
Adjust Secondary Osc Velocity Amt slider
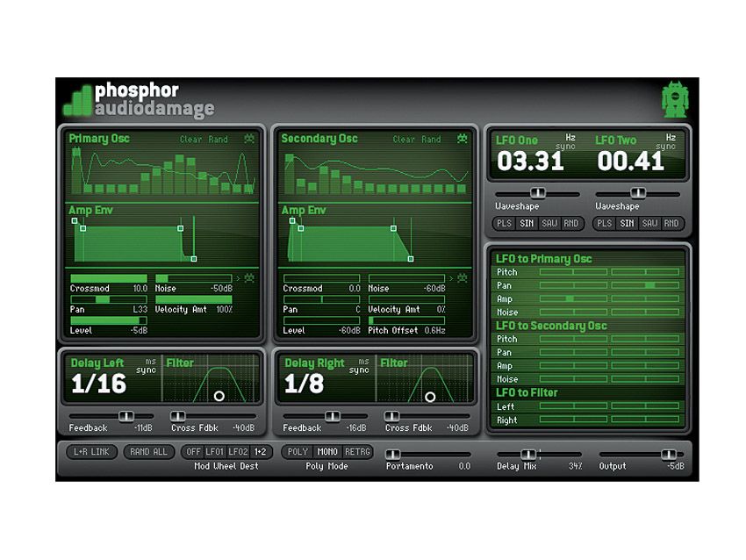click(x=406, y=299)
